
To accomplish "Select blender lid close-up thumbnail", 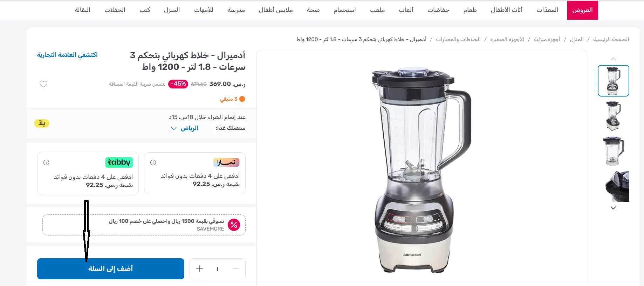I will tap(617, 186).
